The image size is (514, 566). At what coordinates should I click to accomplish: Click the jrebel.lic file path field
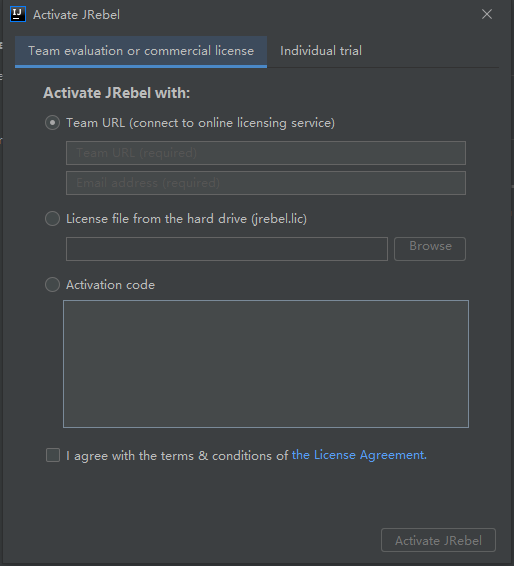[227, 249]
